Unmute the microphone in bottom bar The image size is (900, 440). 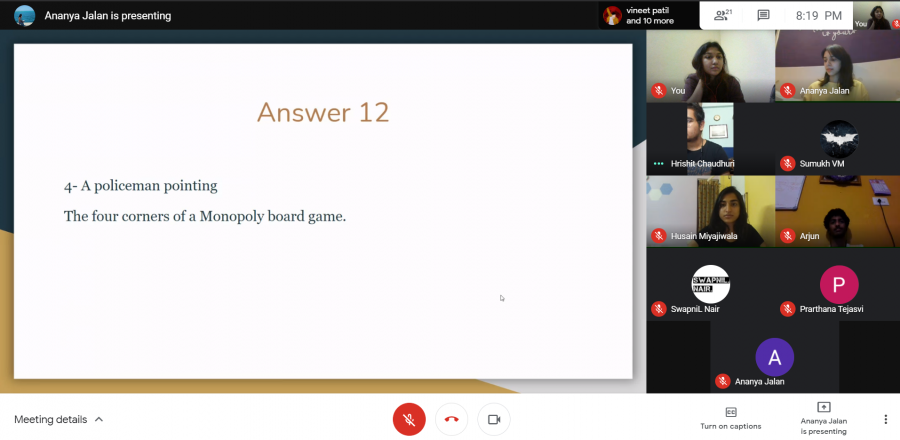point(408,419)
